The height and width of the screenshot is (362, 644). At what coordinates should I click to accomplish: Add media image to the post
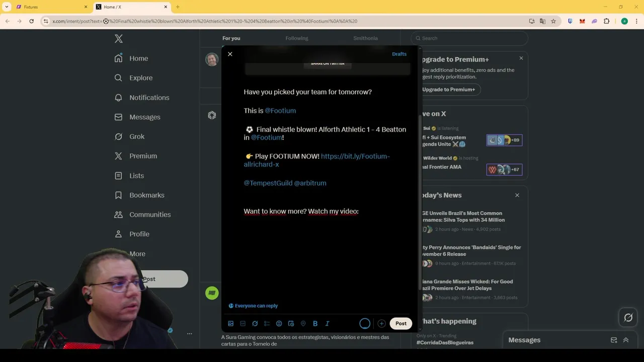tap(231, 324)
